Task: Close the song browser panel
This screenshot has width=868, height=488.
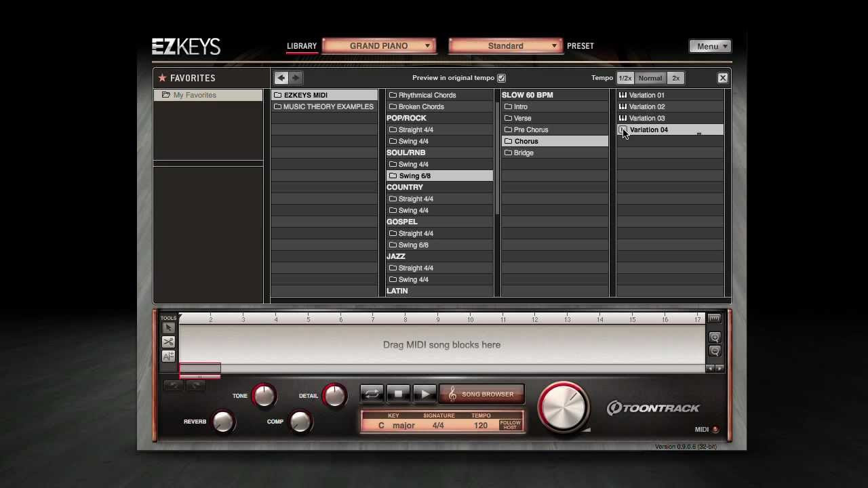Action: coord(723,78)
